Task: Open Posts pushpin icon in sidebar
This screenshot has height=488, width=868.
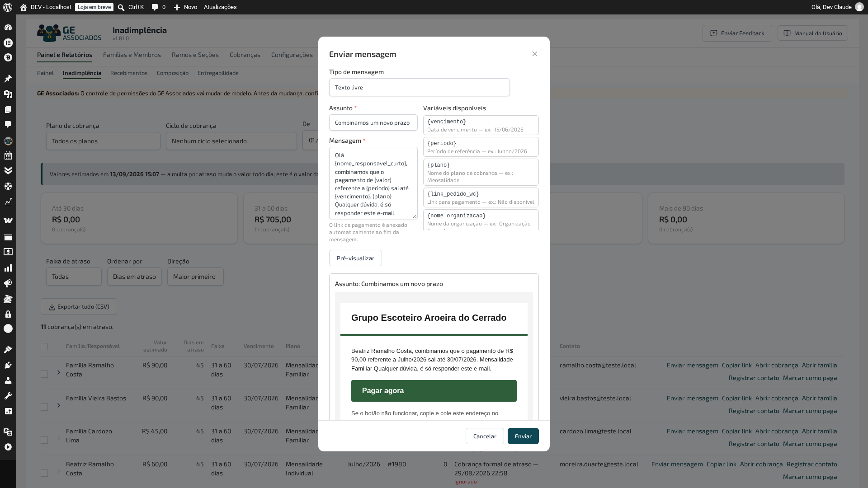Action: (x=8, y=79)
